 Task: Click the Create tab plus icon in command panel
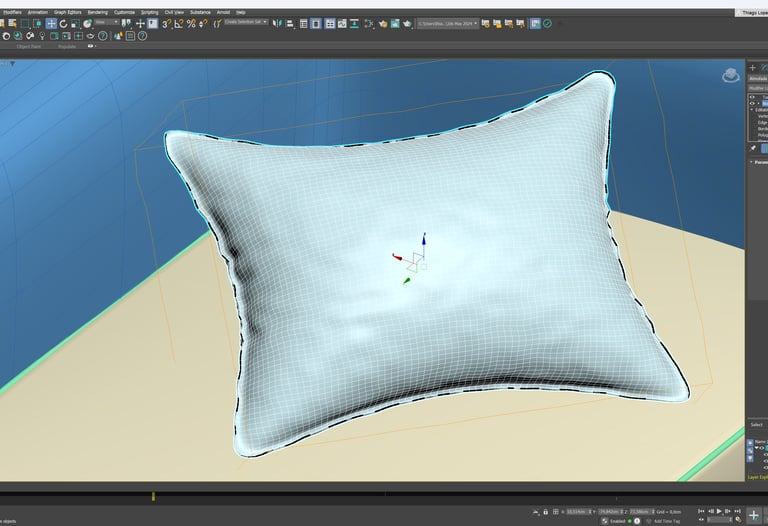752,68
